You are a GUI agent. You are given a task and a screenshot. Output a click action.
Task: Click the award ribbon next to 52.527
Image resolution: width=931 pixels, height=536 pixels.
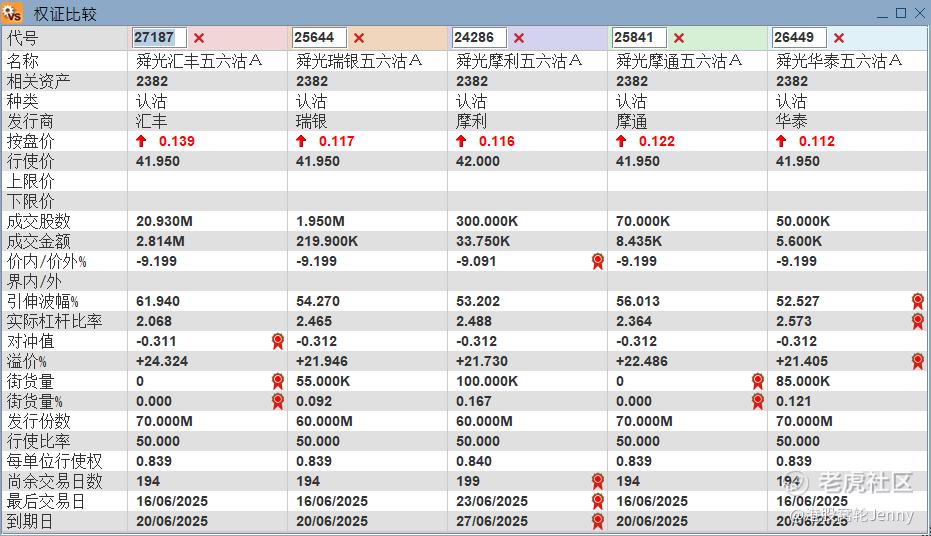click(918, 301)
